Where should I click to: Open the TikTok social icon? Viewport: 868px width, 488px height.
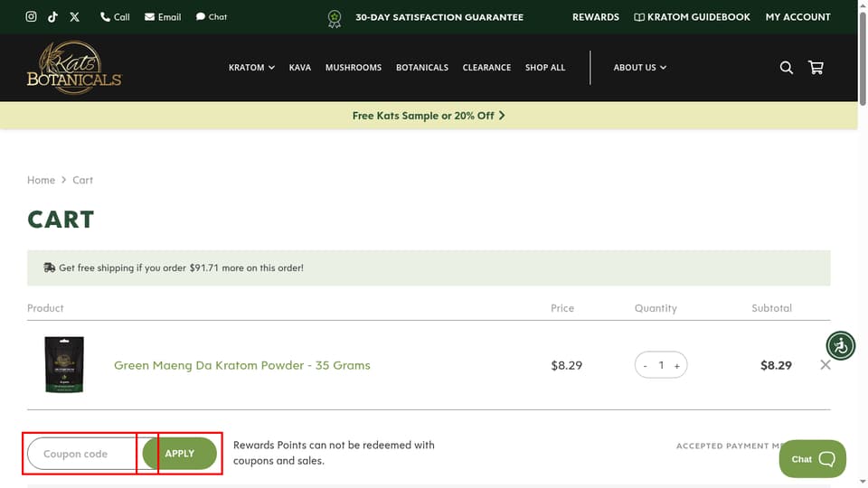click(52, 16)
